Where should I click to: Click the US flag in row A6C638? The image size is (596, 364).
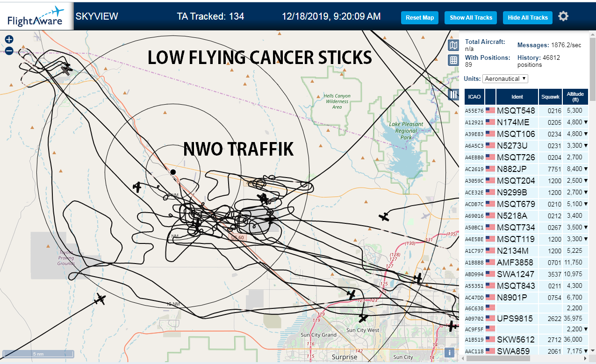click(490, 308)
